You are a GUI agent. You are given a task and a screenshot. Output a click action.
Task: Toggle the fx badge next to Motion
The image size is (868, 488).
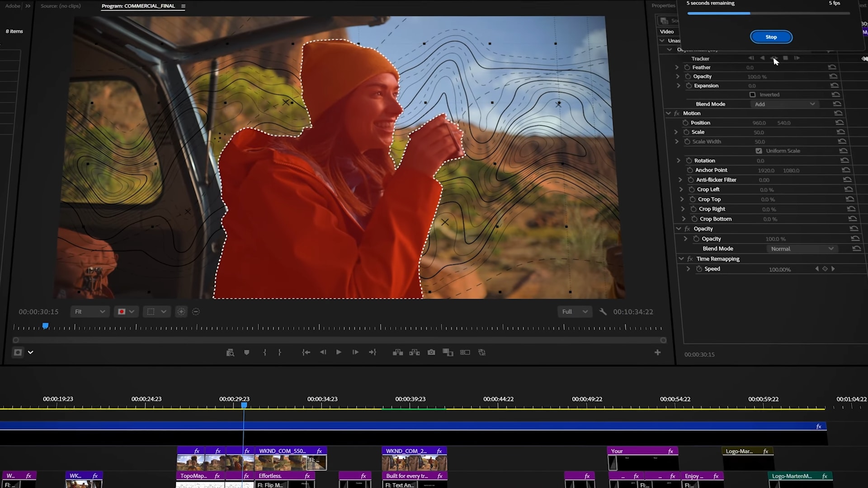coord(676,113)
